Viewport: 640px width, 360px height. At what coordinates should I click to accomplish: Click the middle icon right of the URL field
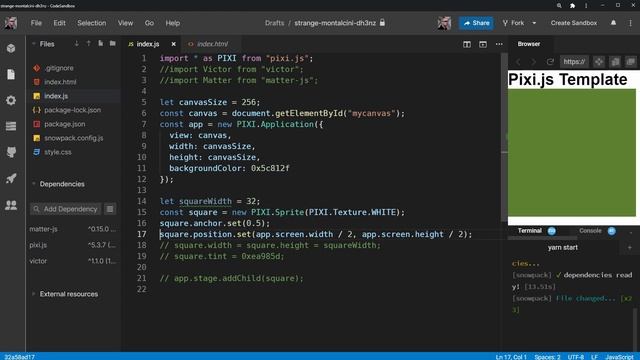click(x=615, y=62)
